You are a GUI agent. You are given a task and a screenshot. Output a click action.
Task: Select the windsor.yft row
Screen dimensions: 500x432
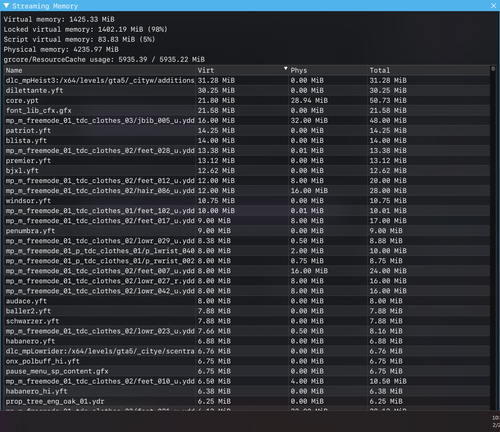(x=247, y=201)
